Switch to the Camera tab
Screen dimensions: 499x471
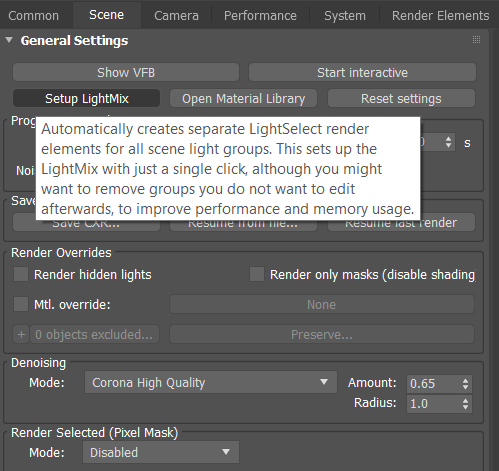point(176,16)
